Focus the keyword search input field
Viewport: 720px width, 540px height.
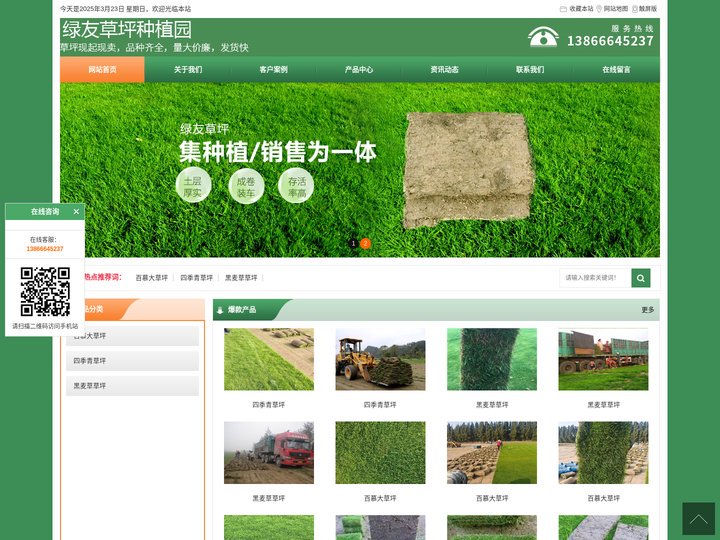[x=595, y=278]
